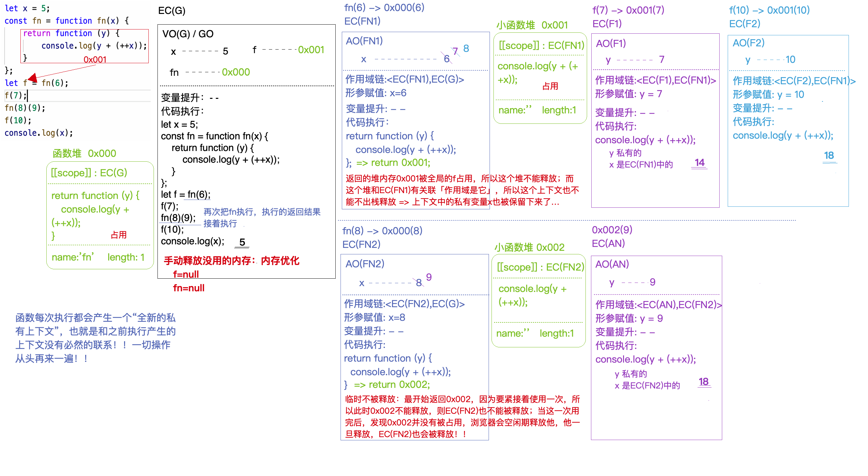
Task: Click 'fn(8)(9);' in the colored code snippet
Action: pyautogui.click(x=25, y=108)
